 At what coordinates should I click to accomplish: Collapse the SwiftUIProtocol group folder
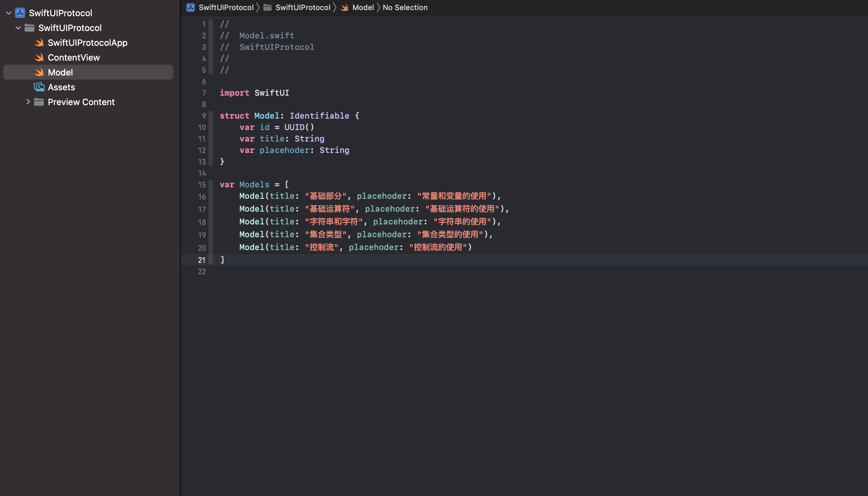pyautogui.click(x=19, y=28)
